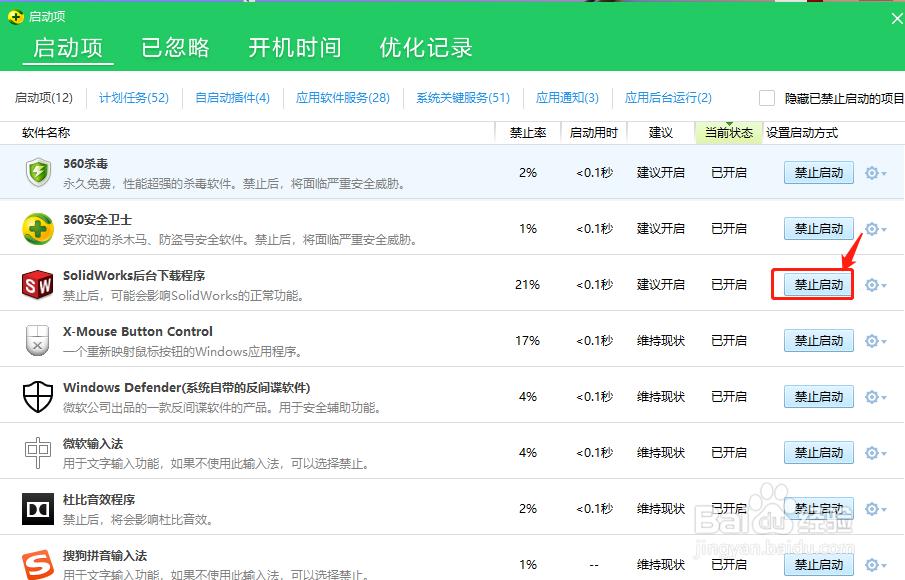Disable startup for SolidWorks后台下载程序
905x580 pixels.
coord(818,285)
